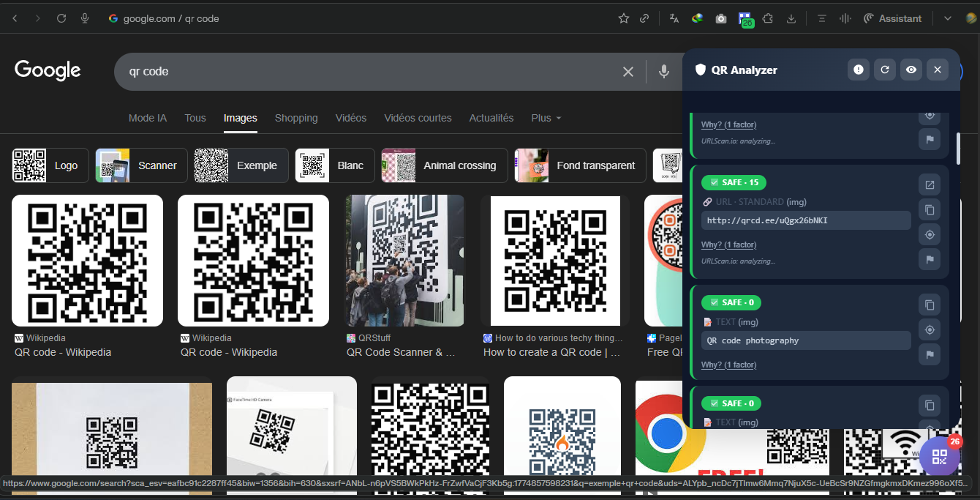Open the Actualités tab
This screenshot has width=980, height=500.
(491, 118)
